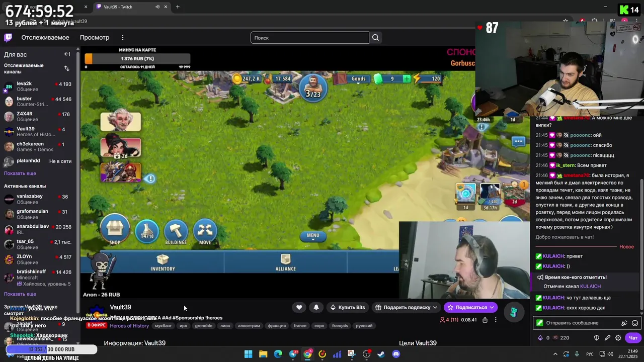Open Discord from taskbar
644x362 pixels.
click(x=396, y=354)
